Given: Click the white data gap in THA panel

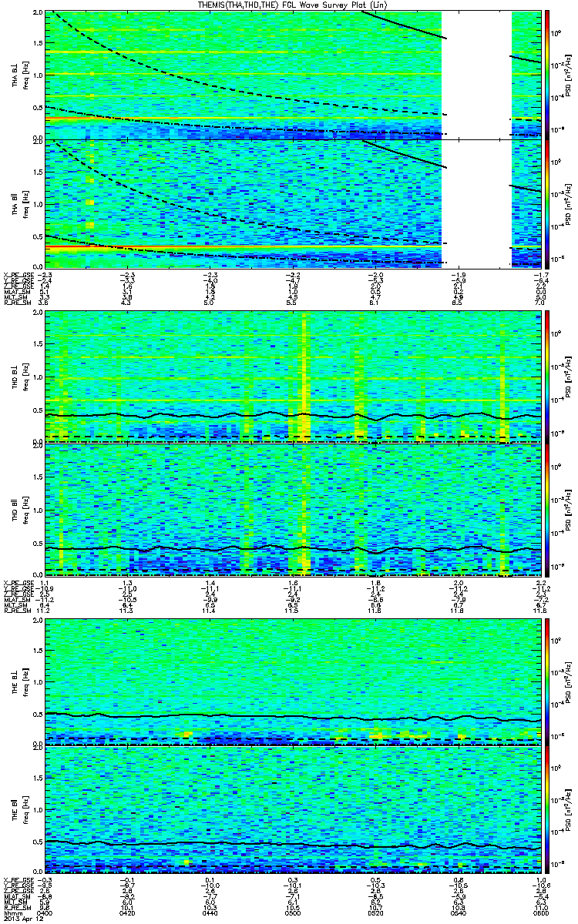Looking at the screenshot, I should (478, 139).
